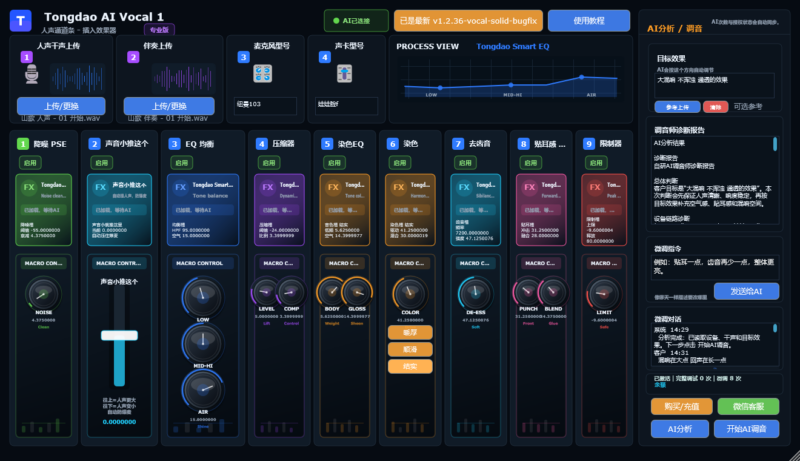Toggle the 启用 switch on 降噪 PSE
This screenshot has height=461, width=800.
coord(30,163)
